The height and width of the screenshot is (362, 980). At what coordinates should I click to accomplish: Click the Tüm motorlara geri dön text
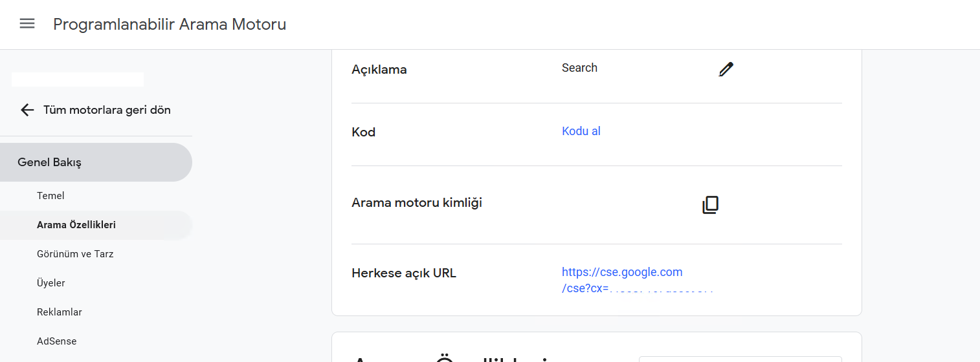coord(107,110)
